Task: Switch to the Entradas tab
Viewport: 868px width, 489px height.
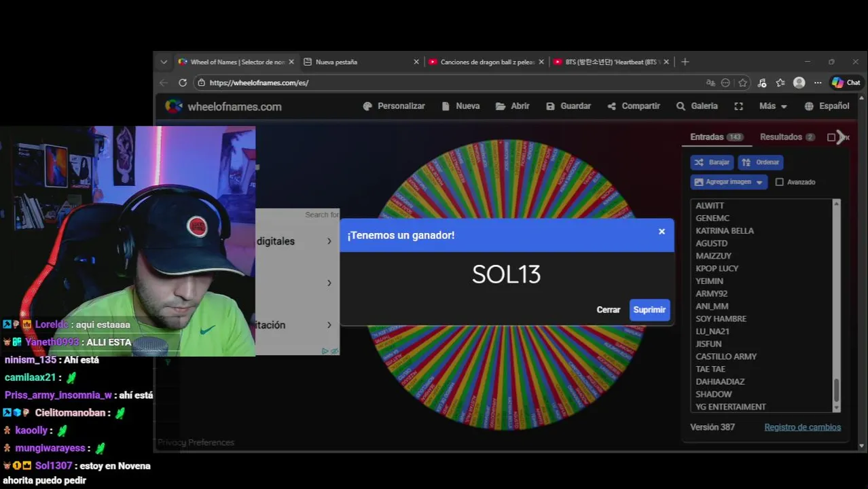Action: click(717, 137)
